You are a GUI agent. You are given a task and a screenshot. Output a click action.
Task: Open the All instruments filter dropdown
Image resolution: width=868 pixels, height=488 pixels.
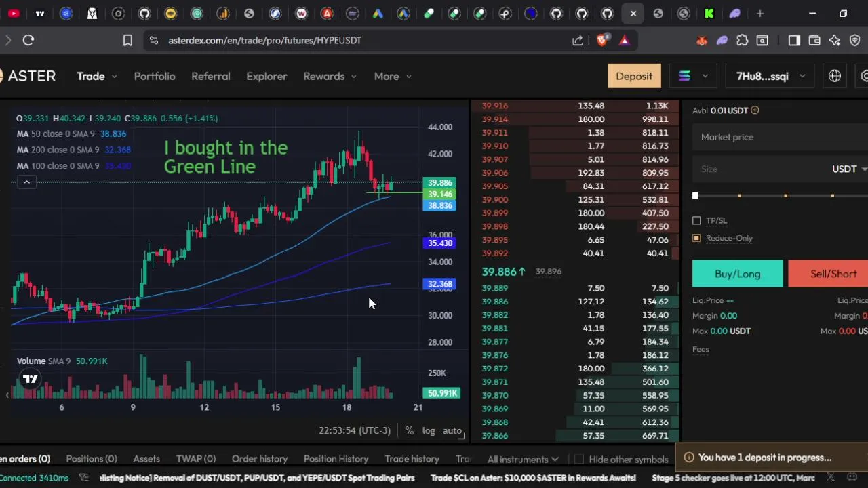pyautogui.click(x=523, y=459)
